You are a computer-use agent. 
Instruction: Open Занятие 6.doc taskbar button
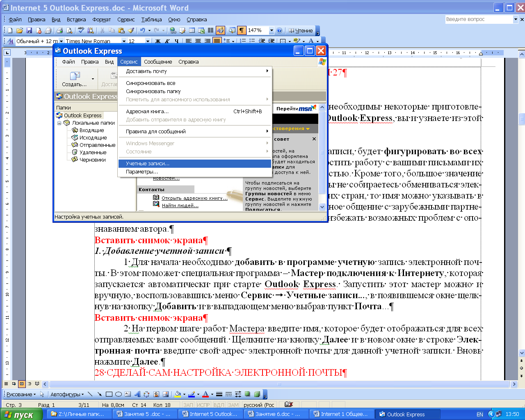(276, 414)
